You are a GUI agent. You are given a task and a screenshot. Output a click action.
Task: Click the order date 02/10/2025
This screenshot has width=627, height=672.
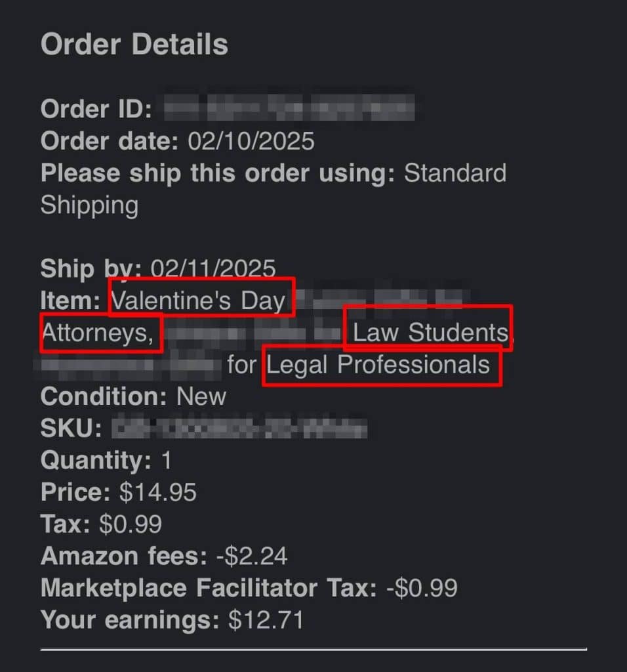pyautogui.click(x=251, y=140)
